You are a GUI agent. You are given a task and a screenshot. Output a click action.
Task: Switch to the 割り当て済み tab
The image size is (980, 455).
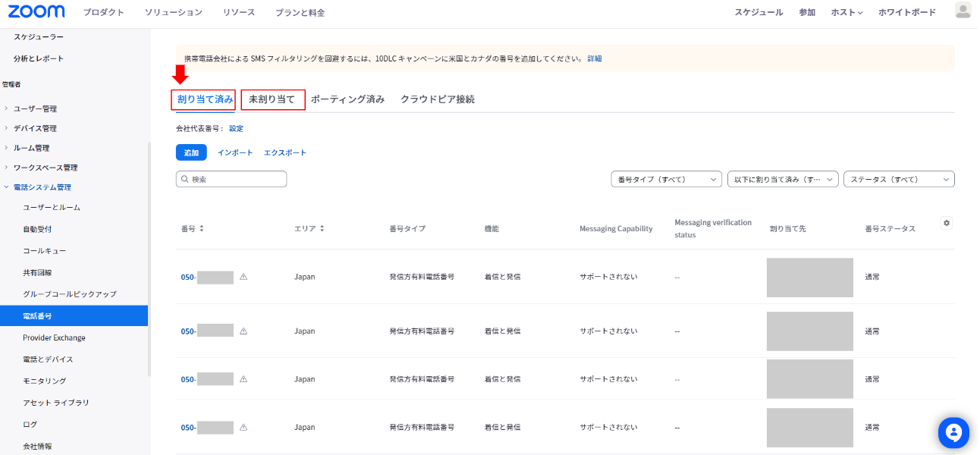[x=205, y=99]
